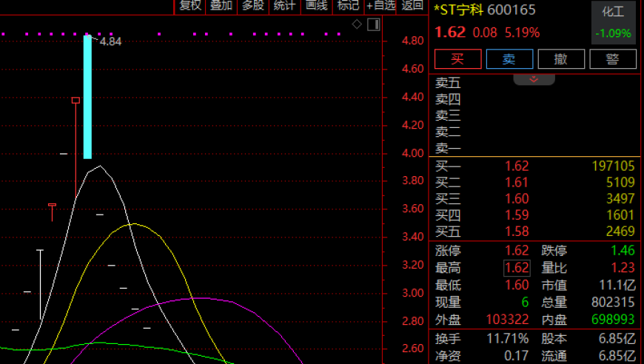Click the 最低 value 1.60
Viewport: 644px width, 364px height.
coord(517,286)
